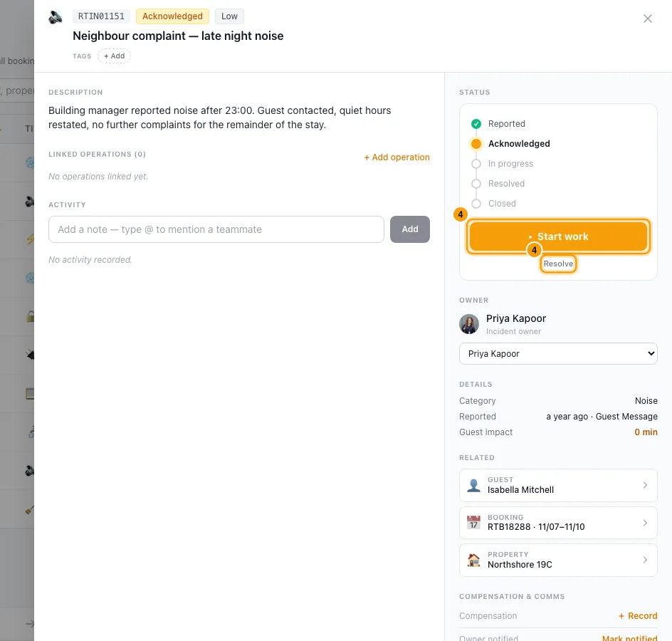Select the Closed status step
Screen dimensions: 672x641
click(494, 204)
